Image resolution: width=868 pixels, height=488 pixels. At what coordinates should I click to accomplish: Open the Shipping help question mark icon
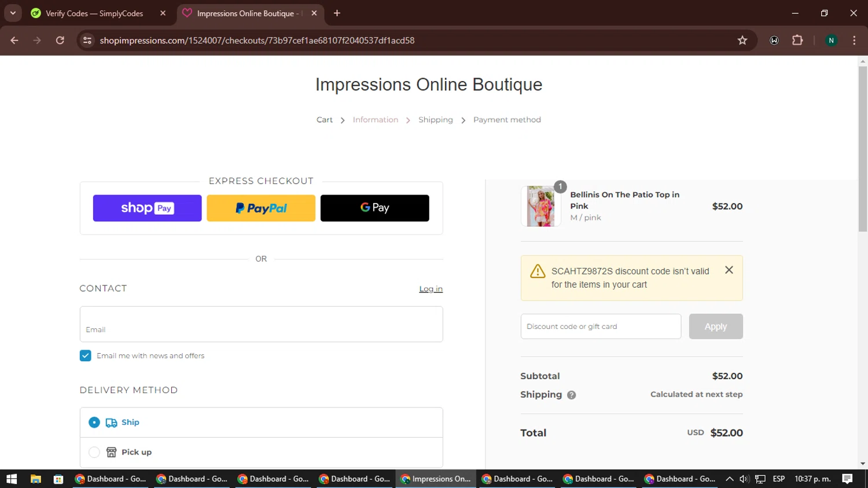point(572,395)
